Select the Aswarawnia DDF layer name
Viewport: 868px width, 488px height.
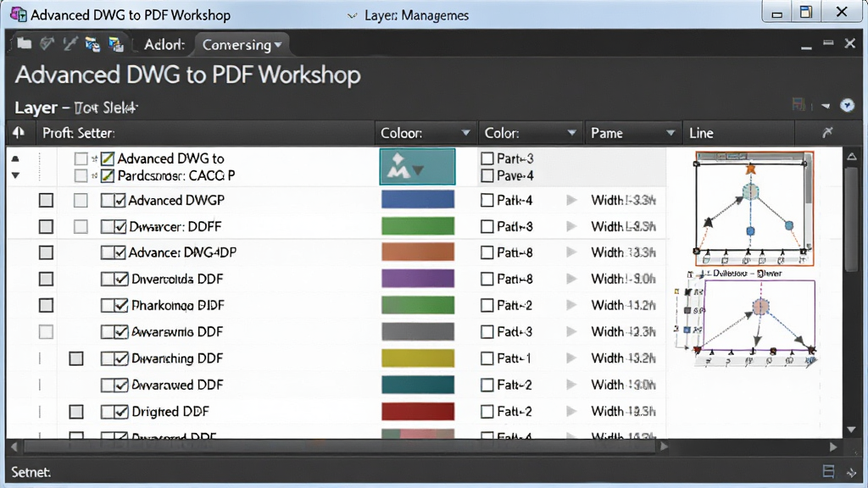176,331
